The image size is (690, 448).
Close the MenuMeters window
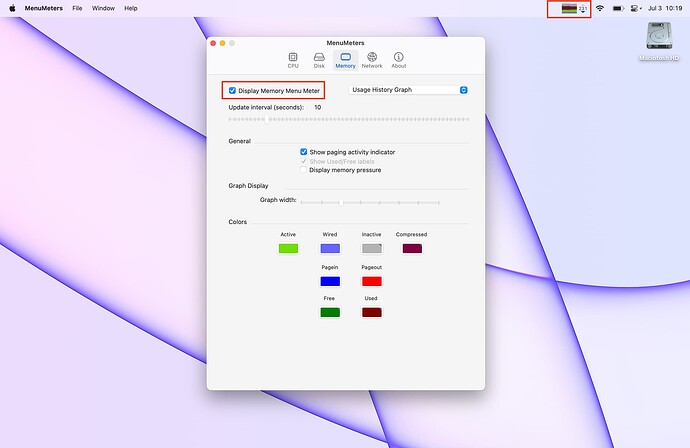(x=213, y=43)
